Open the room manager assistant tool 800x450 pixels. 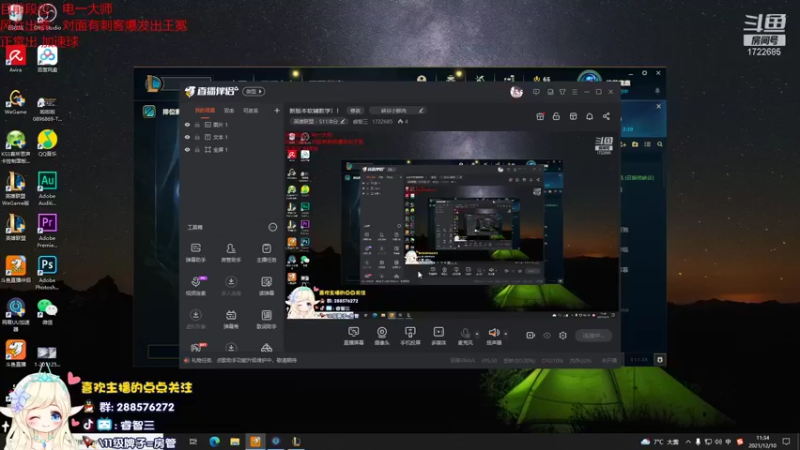click(x=231, y=253)
